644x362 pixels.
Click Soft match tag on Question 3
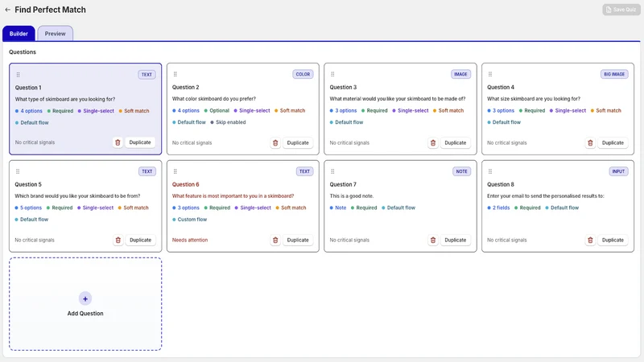[x=448, y=111]
